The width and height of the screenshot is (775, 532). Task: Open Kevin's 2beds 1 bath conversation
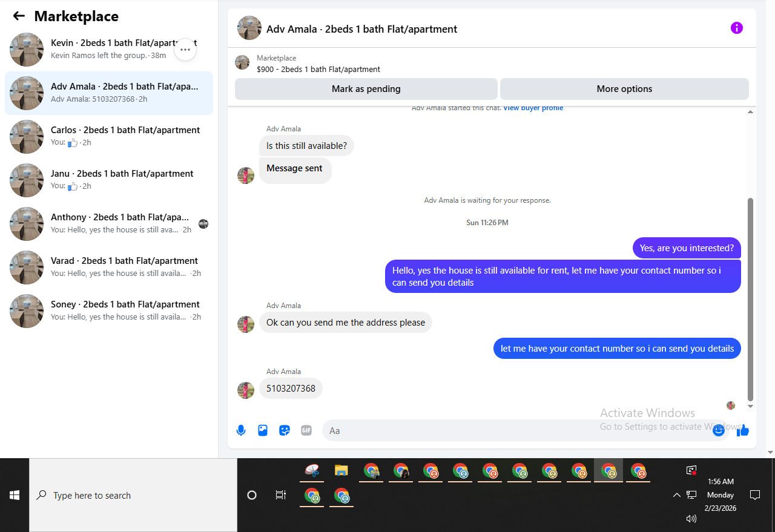pyautogui.click(x=109, y=50)
